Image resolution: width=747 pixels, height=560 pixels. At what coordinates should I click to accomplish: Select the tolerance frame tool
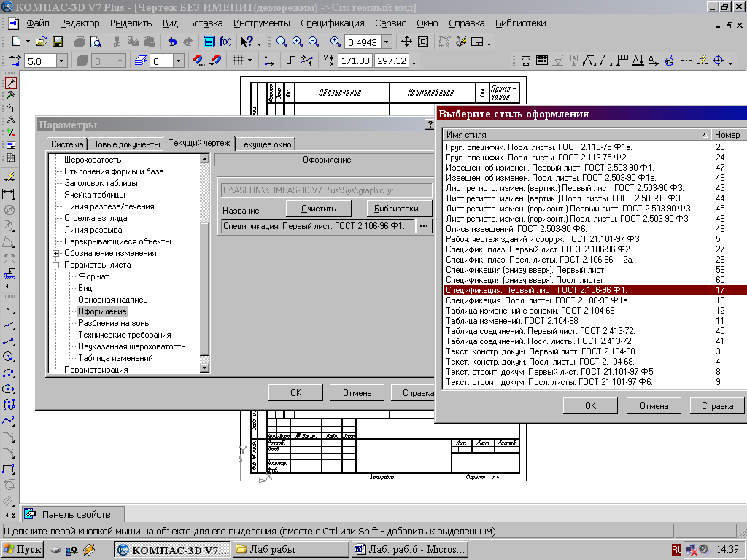622,61
